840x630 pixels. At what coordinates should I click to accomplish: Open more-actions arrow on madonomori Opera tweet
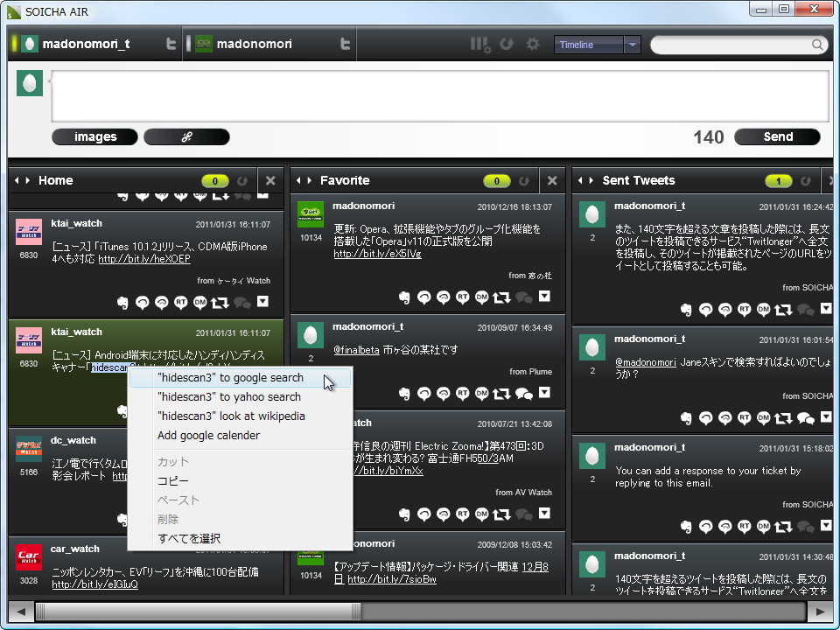tap(545, 297)
